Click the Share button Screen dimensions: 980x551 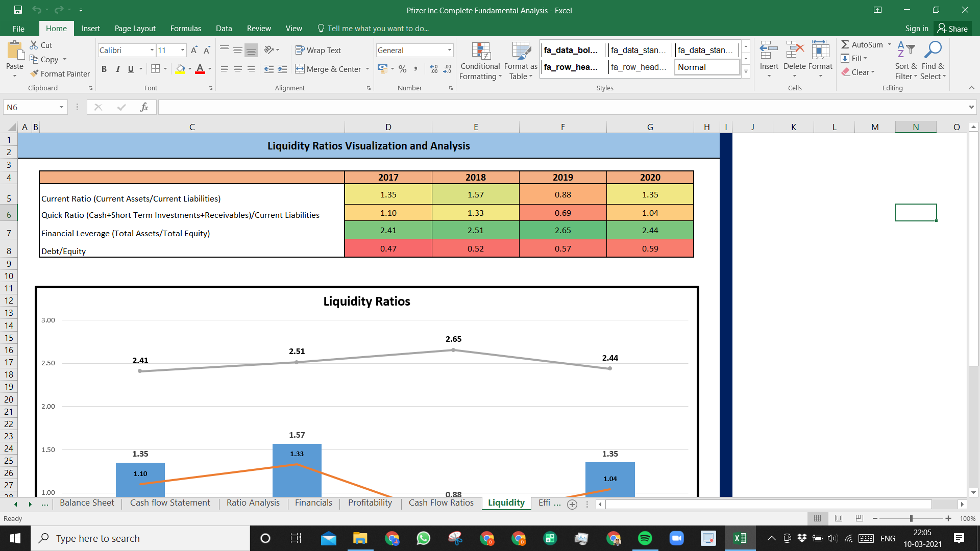pyautogui.click(x=952, y=29)
